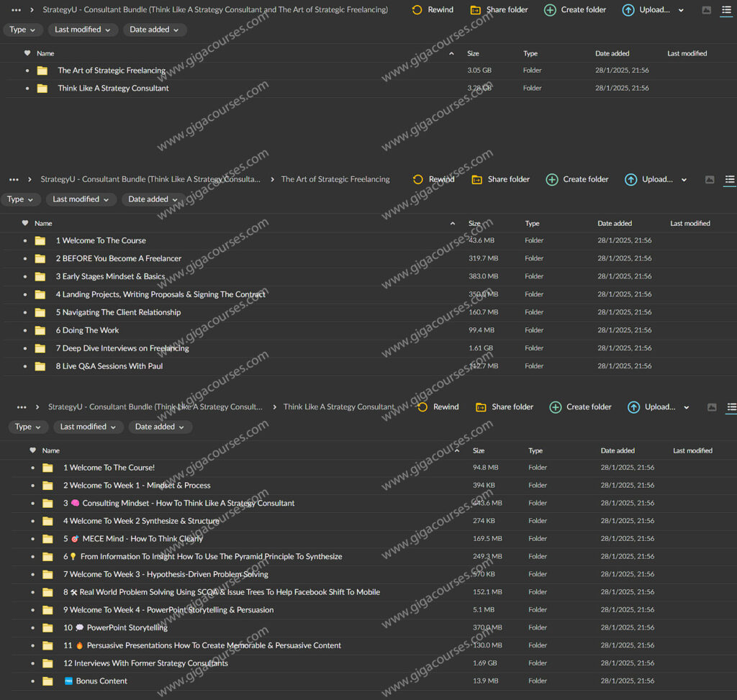737x700 pixels.
Task: Open 9 Welcome To Week 4 - PowerPoint Storytelling & Persuasion
Action: tap(168, 610)
